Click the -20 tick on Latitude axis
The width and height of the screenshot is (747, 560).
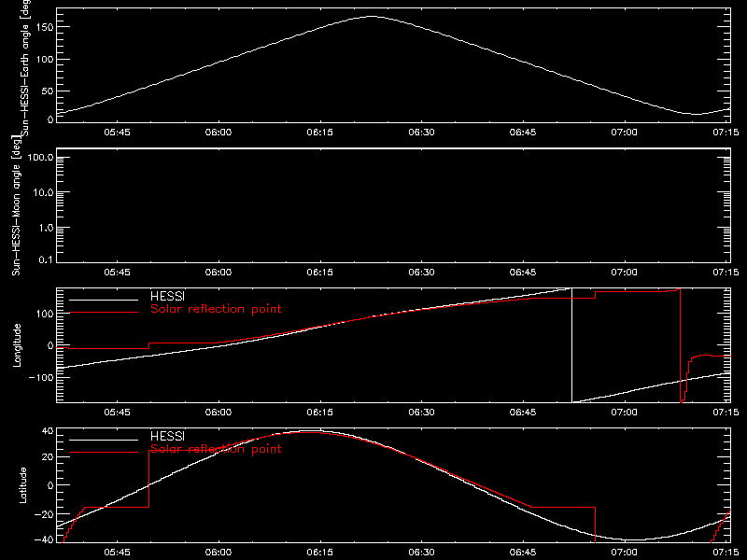pos(43,514)
